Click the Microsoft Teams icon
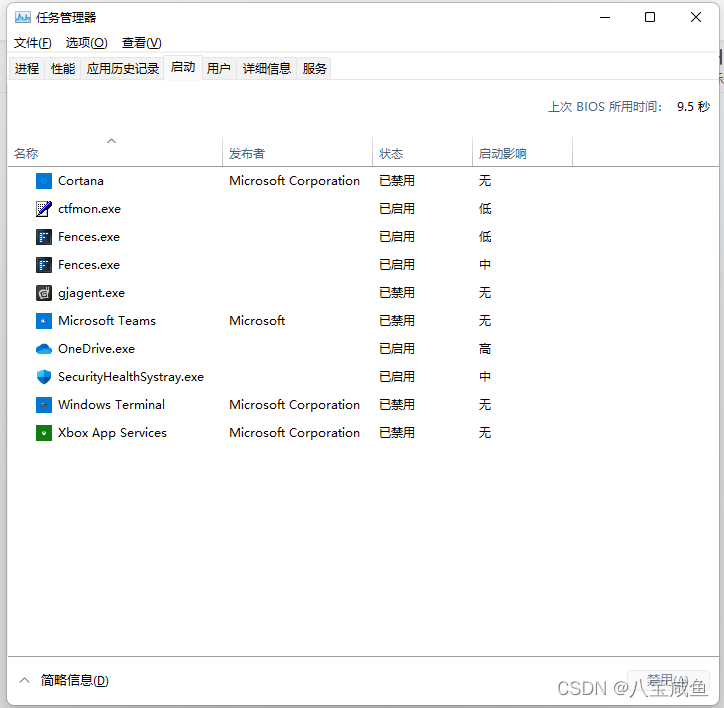Image resolution: width=724 pixels, height=708 pixels. [x=44, y=321]
